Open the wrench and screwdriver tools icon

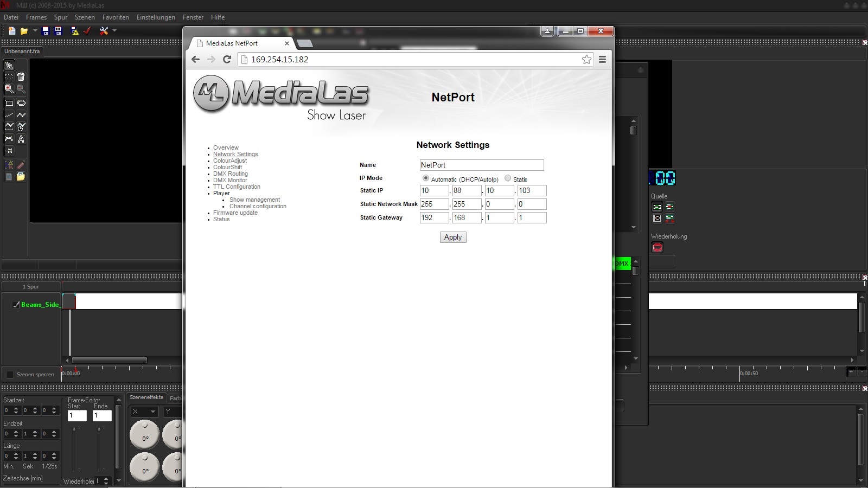[104, 31]
